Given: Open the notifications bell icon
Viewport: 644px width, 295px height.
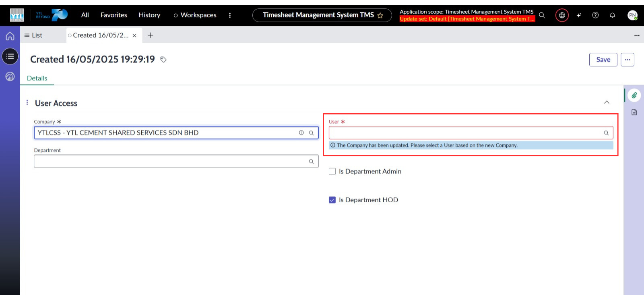Looking at the screenshot, I should (612, 15).
